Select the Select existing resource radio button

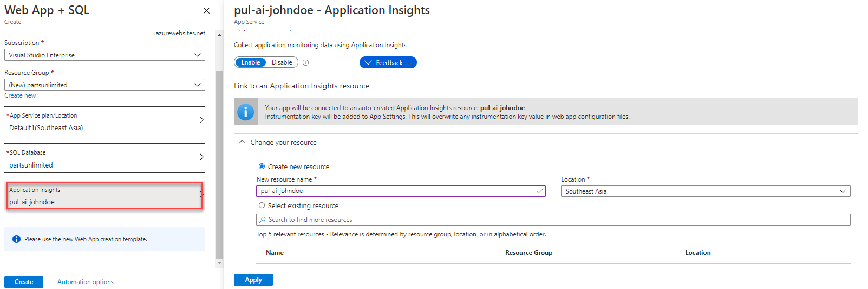tap(262, 205)
